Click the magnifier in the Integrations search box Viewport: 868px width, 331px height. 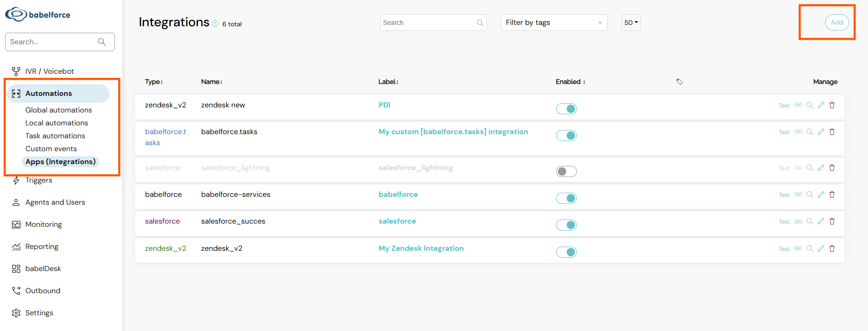480,23
